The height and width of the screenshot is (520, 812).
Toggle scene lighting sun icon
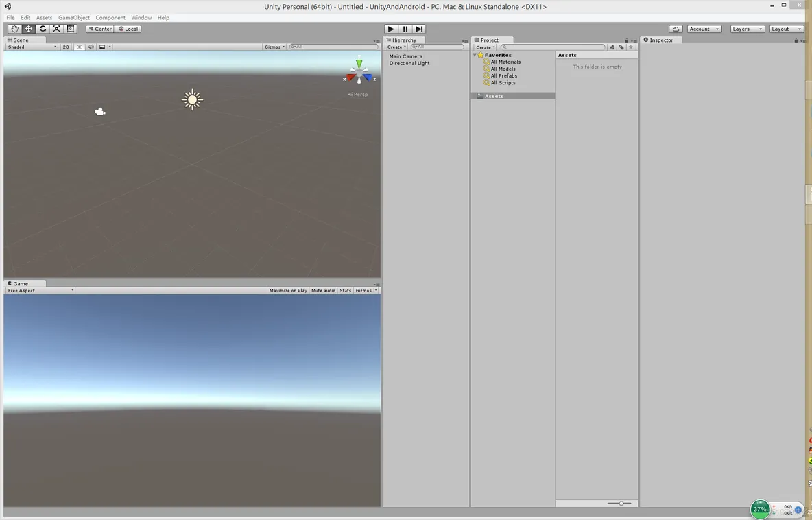point(80,47)
